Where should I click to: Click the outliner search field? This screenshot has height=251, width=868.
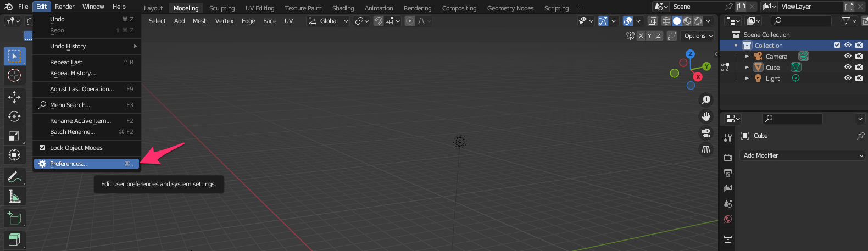coord(801,21)
